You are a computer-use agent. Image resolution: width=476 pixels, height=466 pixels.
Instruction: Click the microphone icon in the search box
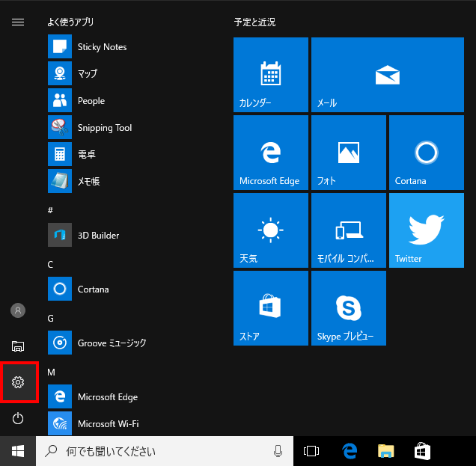278,451
